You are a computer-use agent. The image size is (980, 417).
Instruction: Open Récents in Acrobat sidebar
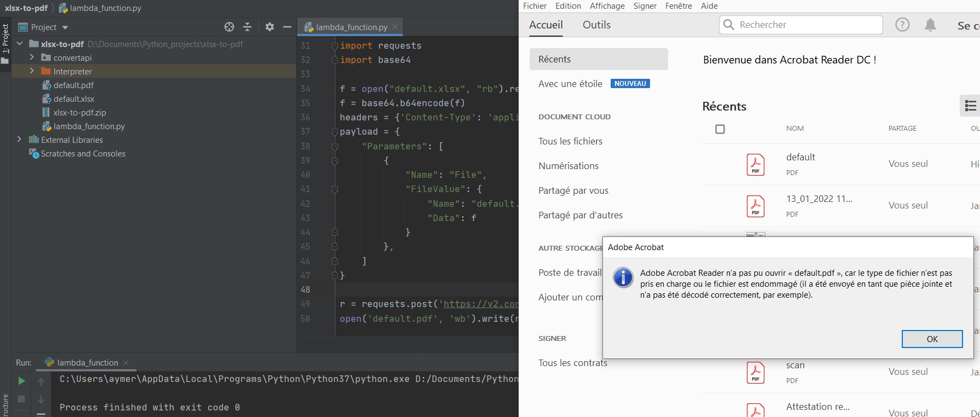point(599,59)
